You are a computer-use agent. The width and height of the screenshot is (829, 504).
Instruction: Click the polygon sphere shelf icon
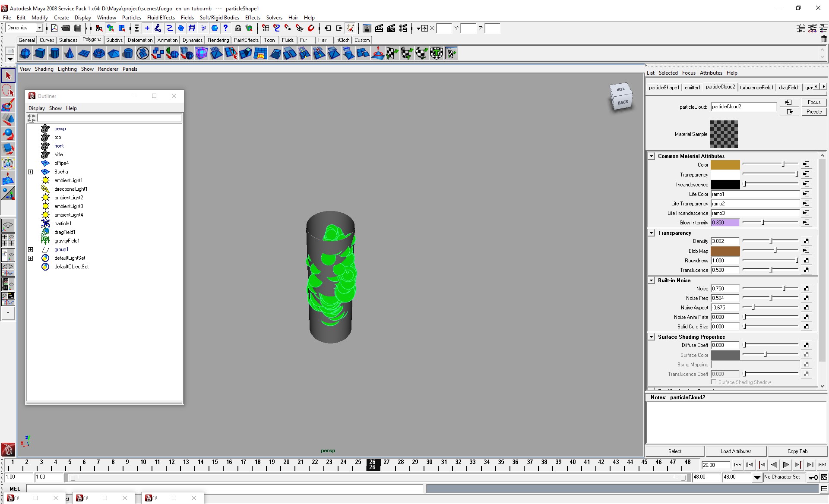tap(25, 54)
